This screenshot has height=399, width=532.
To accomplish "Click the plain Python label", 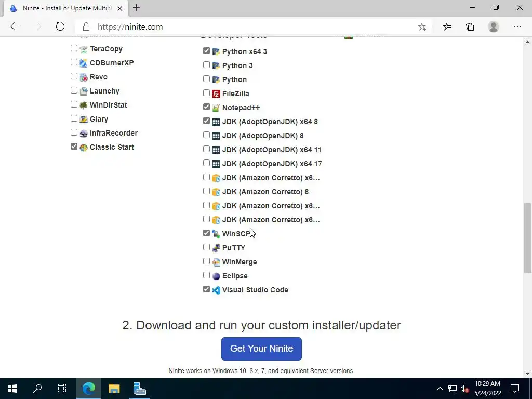I will coord(234,79).
